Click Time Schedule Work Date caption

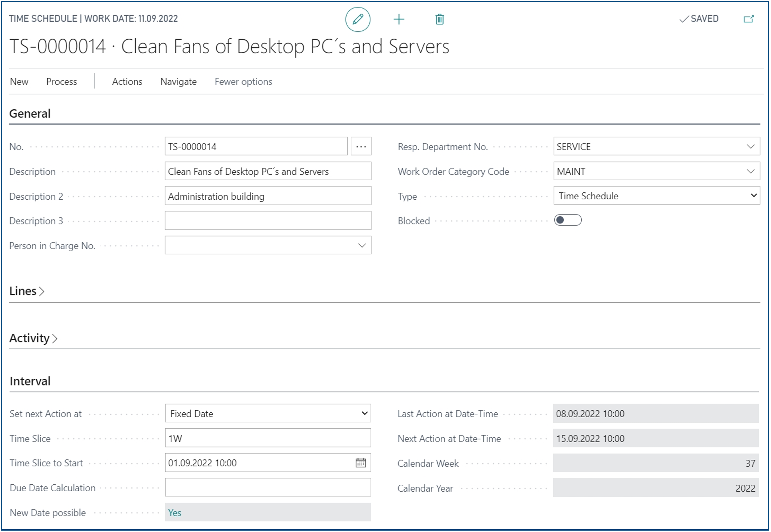[x=93, y=18]
